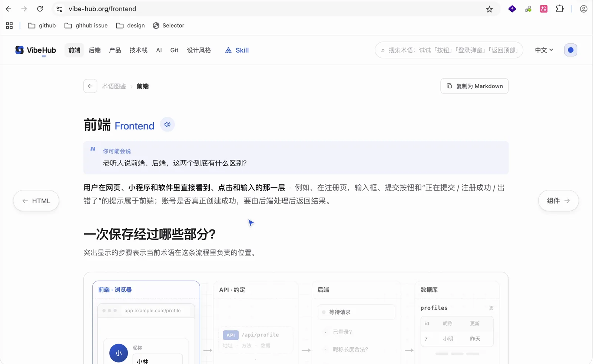Open the purple diamond extension icon
The height and width of the screenshot is (364, 593).
pyautogui.click(x=512, y=9)
